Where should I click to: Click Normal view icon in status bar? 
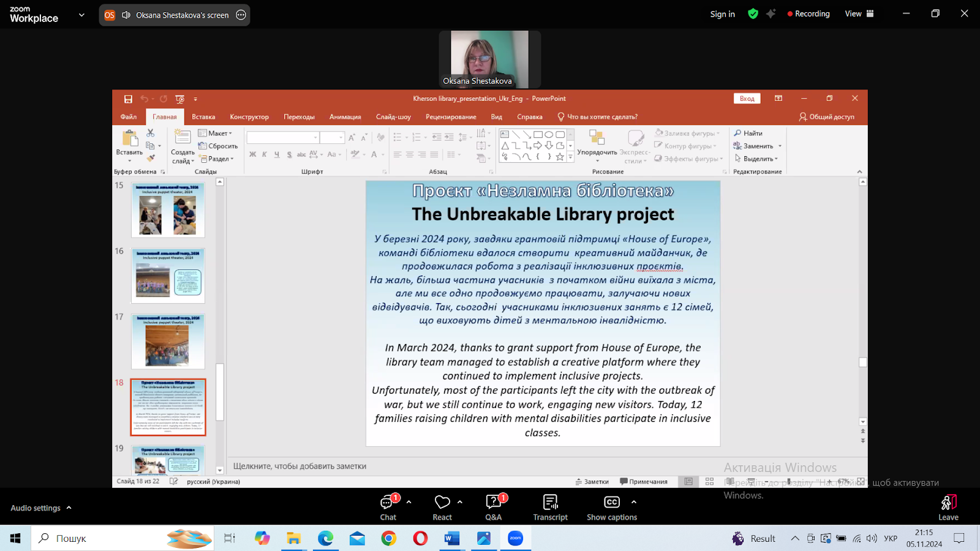[x=688, y=482]
